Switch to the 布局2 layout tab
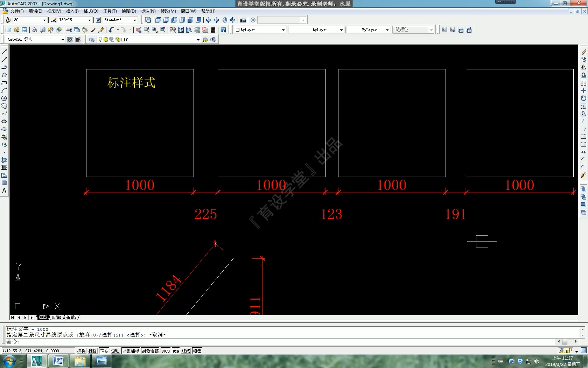The height and width of the screenshot is (368, 588). pyautogui.click(x=71, y=318)
